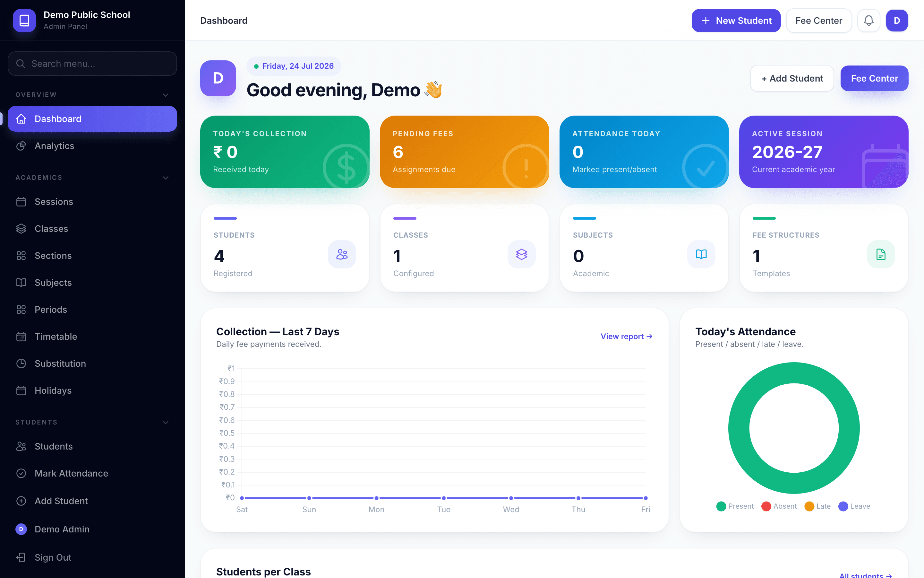Click the Sat data point on collection chart
The image size is (924, 578).
point(242,498)
